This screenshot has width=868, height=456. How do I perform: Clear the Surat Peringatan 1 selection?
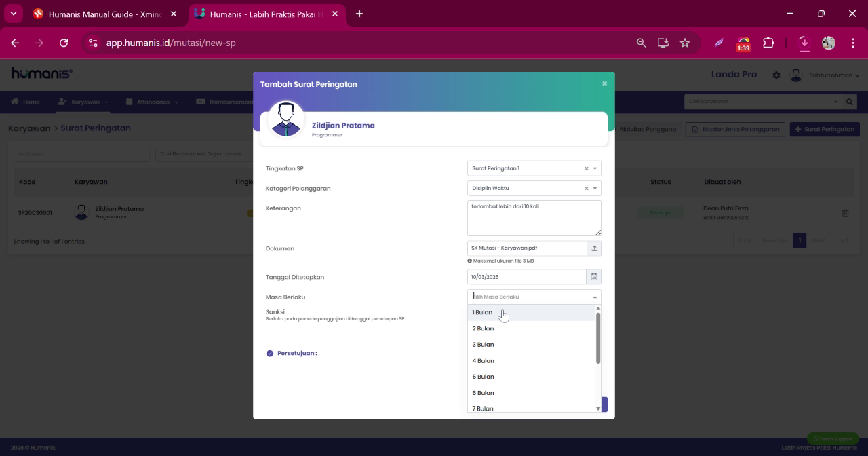point(587,168)
